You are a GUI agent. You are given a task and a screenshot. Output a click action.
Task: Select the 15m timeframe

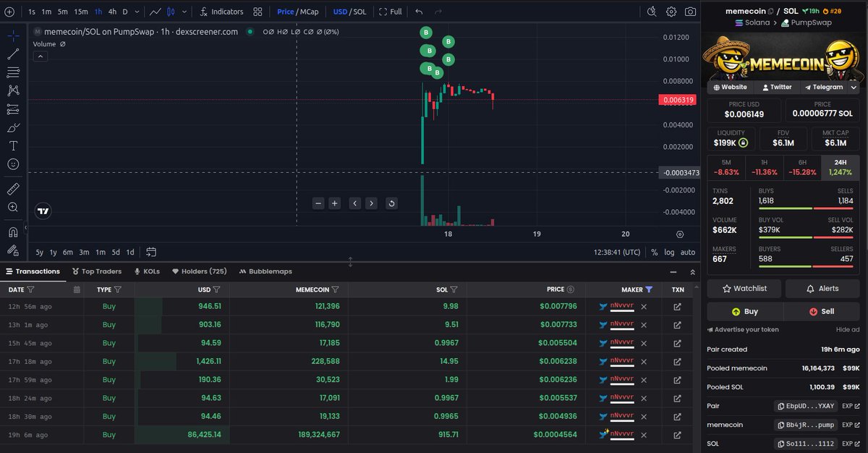(x=81, y=12)
